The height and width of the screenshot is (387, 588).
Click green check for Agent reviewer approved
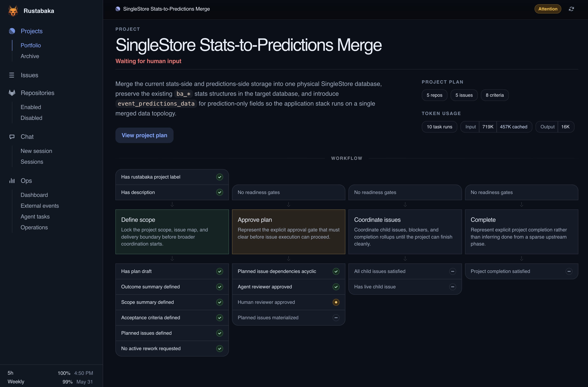pos(336,287)
